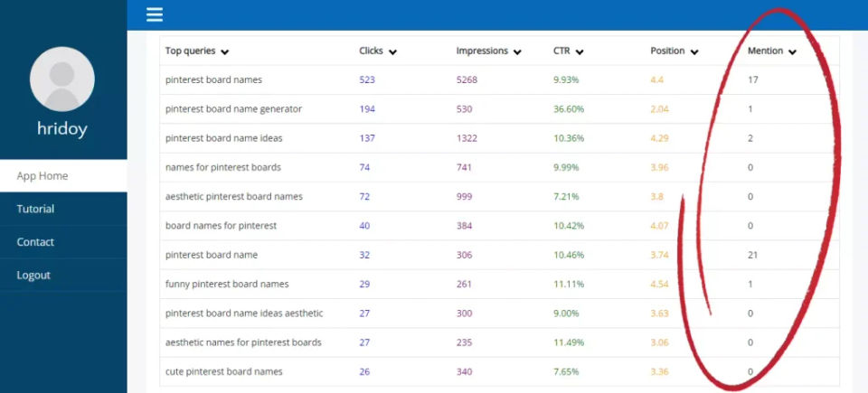
Task: Click impressions value 741
Action: point(464,167)
